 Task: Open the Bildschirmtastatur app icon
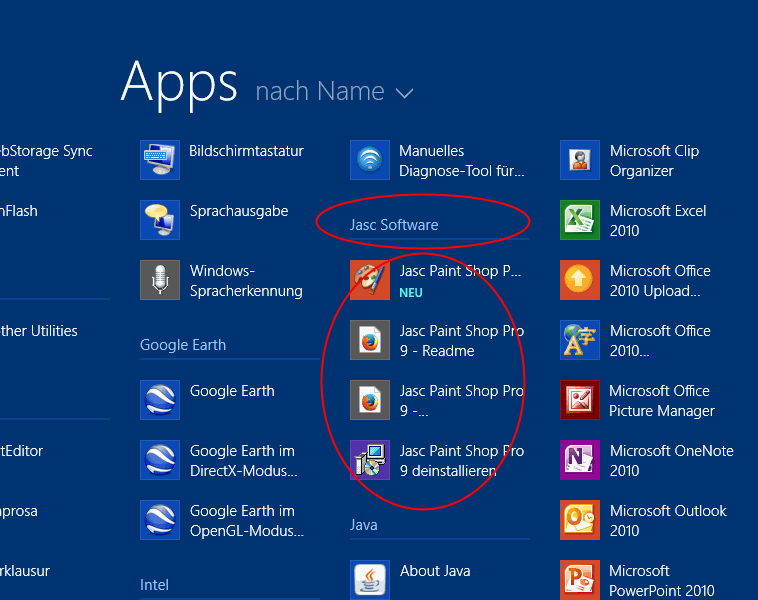tap(160, 160)
